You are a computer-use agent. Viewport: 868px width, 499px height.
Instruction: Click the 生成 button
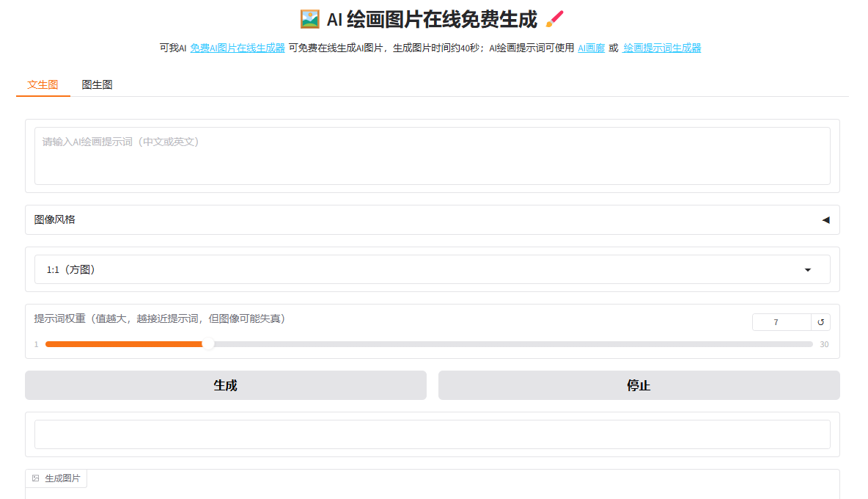tap(226, 385)
